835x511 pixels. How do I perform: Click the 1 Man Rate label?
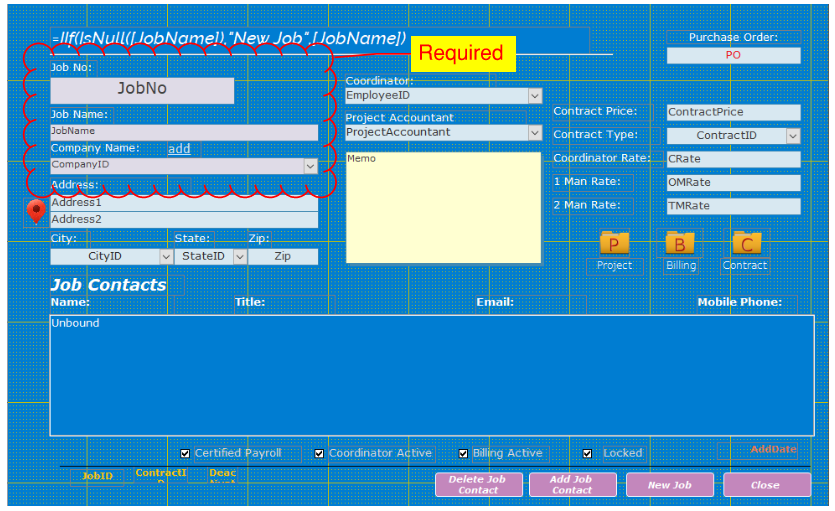click(x=587, y=182)
